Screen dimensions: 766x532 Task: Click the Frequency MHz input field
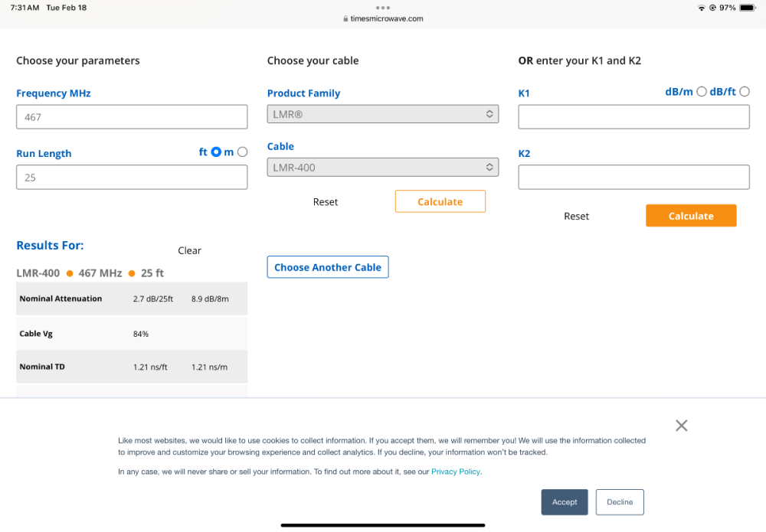tap(132, 117)
